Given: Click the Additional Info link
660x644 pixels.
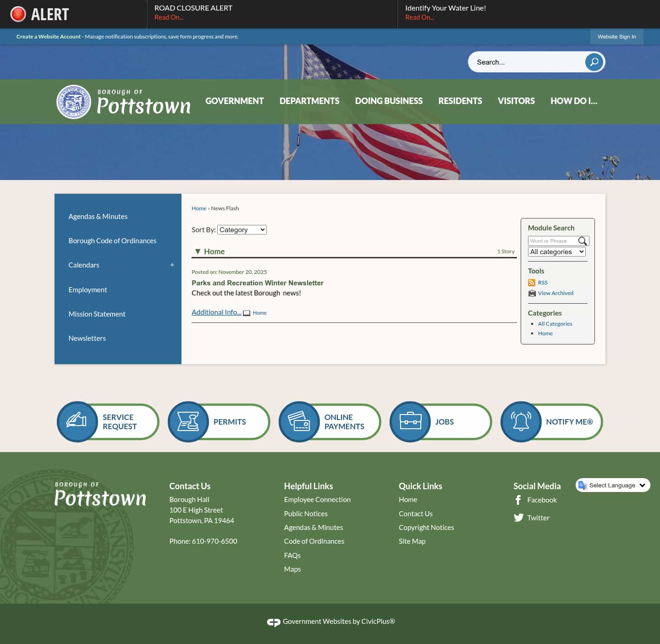Looking at the screenshot, I should (x=216, y=312).
